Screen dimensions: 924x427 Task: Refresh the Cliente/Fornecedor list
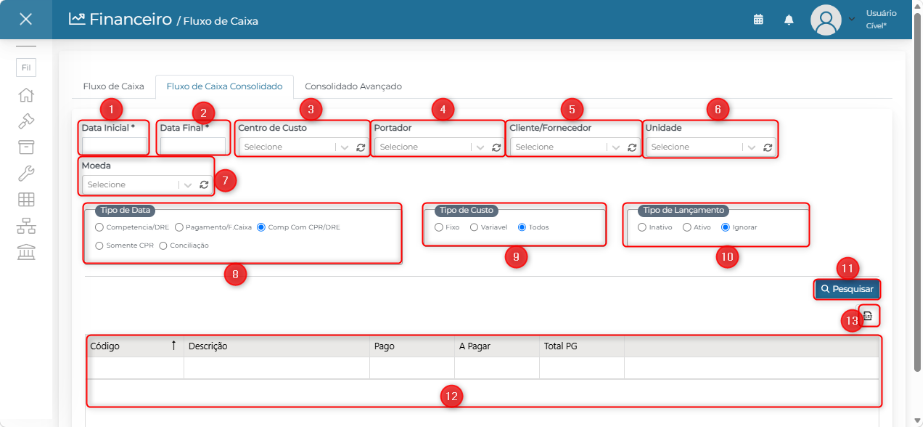pyautogui.click(x=632, y=147)
